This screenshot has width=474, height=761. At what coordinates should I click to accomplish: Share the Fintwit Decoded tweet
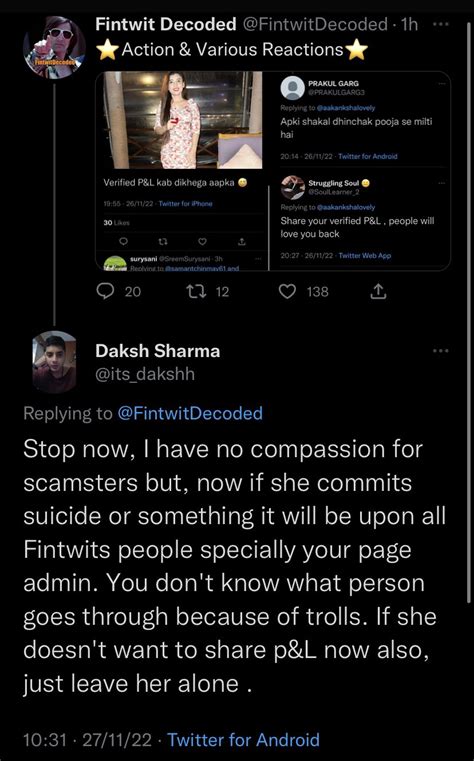[x=378, y=291]
